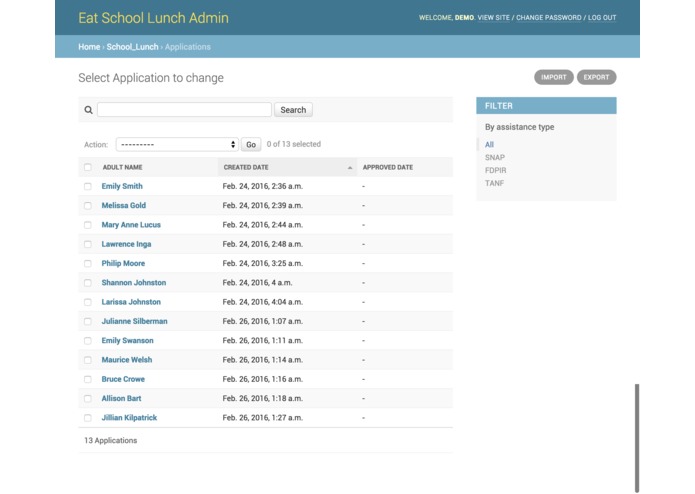The image size is (695, 494).
Task: Tick the Jillian Kilpatrick checkbox
Action: tap(87, 418)
